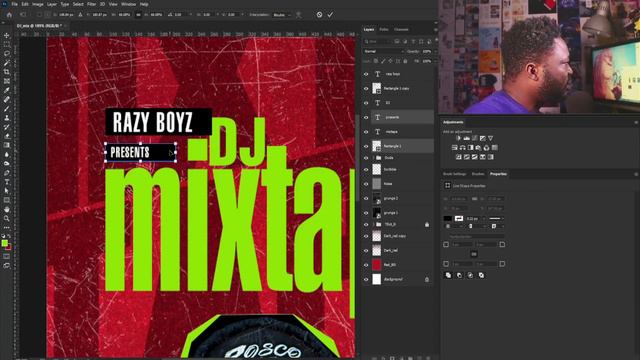This screenshot has height=360, width=640.
Task: Click the Combine Shapes path operation icon
Action: pyautogui.click(x=448, y=276)
